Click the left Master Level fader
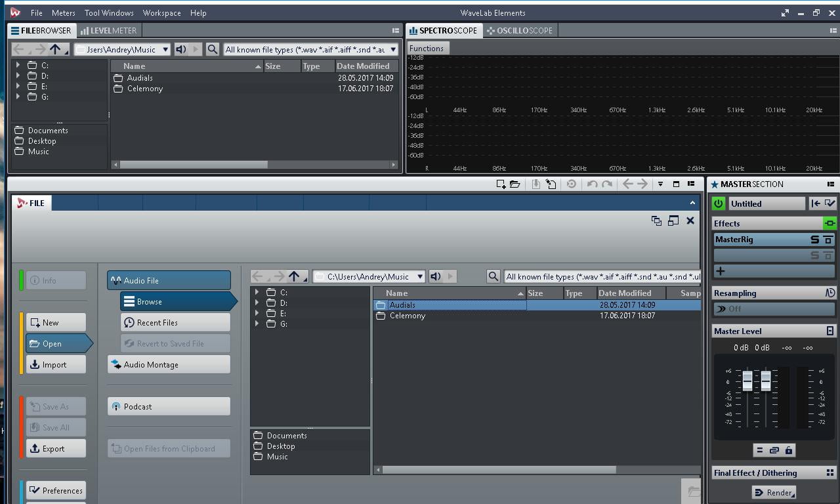 tap(747, 381)
